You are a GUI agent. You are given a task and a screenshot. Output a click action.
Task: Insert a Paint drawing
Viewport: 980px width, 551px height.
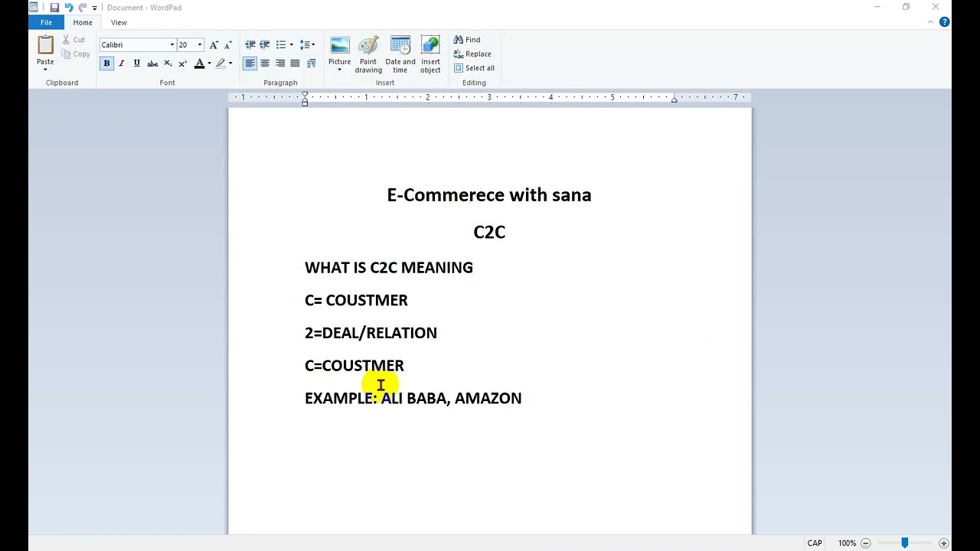click(368, 54)
